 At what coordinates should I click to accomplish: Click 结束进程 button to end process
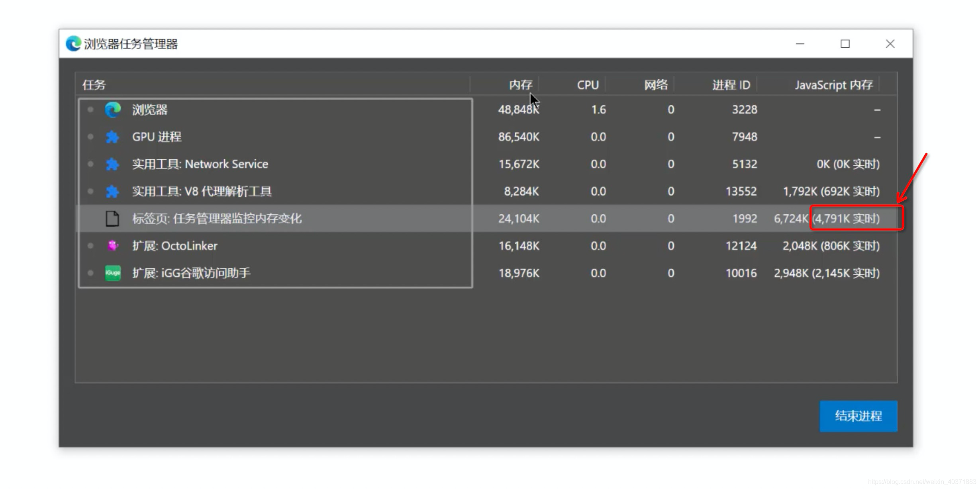click(859, 415)
